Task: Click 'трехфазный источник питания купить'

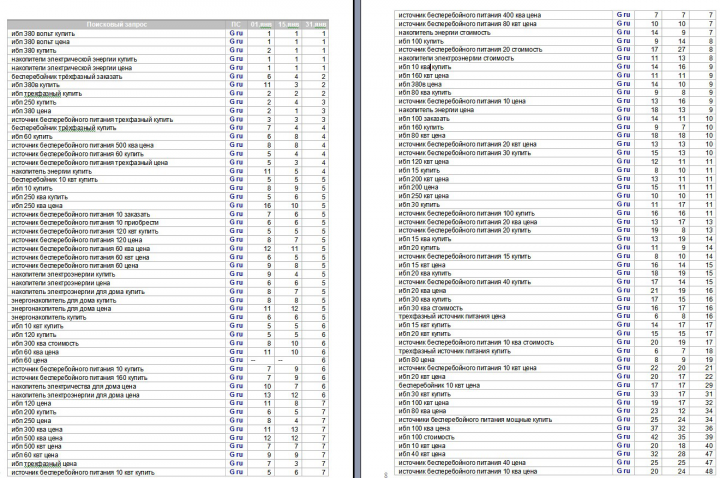Action: pyautogui.click(x=454, y=351)
